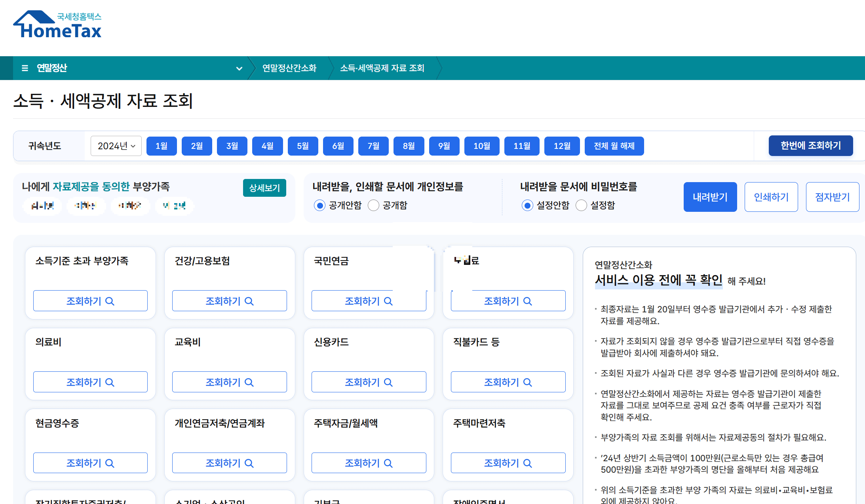This screenshot has height=504, width=865.
Task: Click 조회하기 search on 건강/고용보험 card
Action: (229, 300)
